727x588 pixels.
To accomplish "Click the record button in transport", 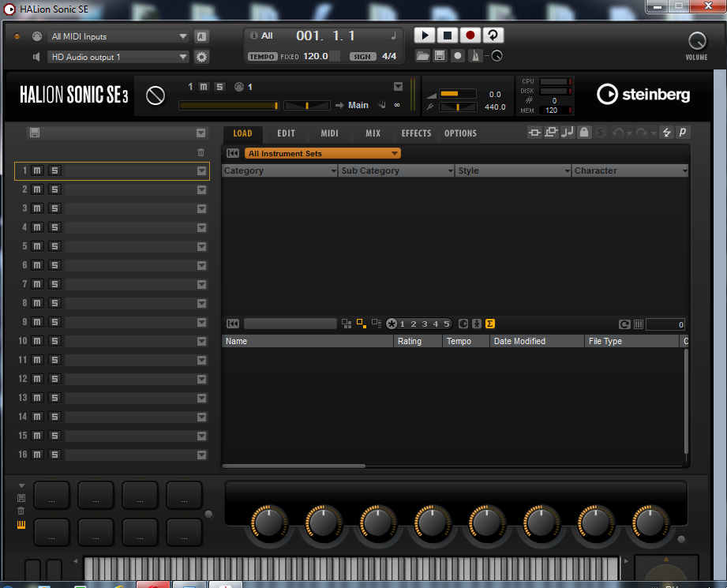I will click(x=470, y=36).
